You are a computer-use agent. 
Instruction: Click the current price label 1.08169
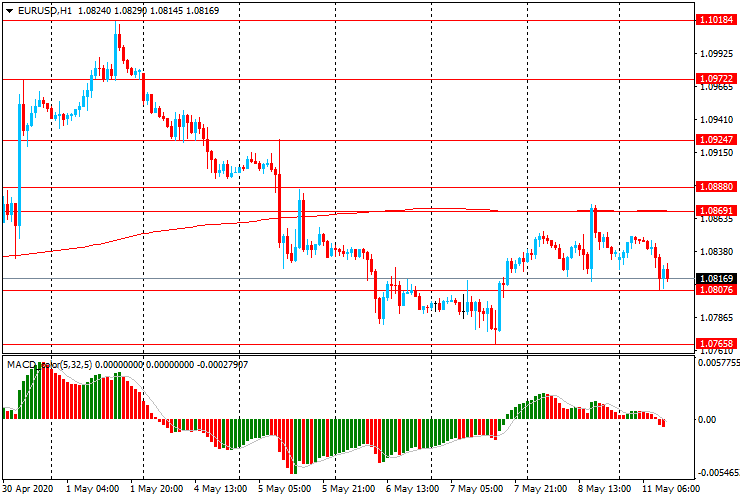point(717,278)
